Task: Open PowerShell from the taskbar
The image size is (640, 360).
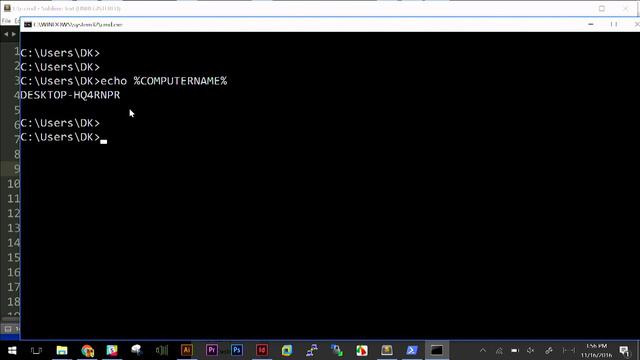Action: pyautogui.click(x=412, y=350)
